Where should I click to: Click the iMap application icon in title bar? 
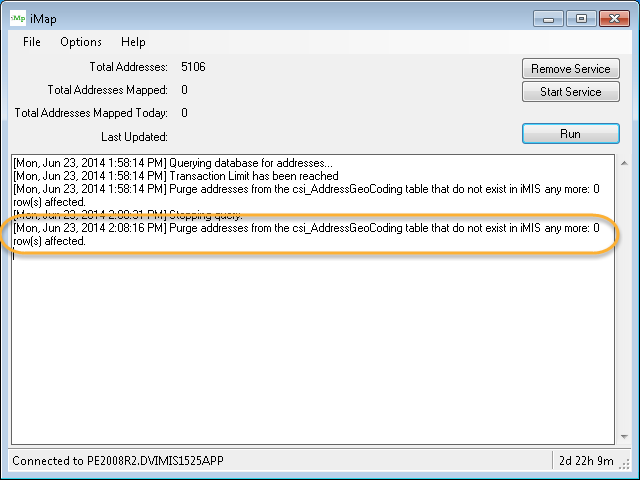(19, 18)
